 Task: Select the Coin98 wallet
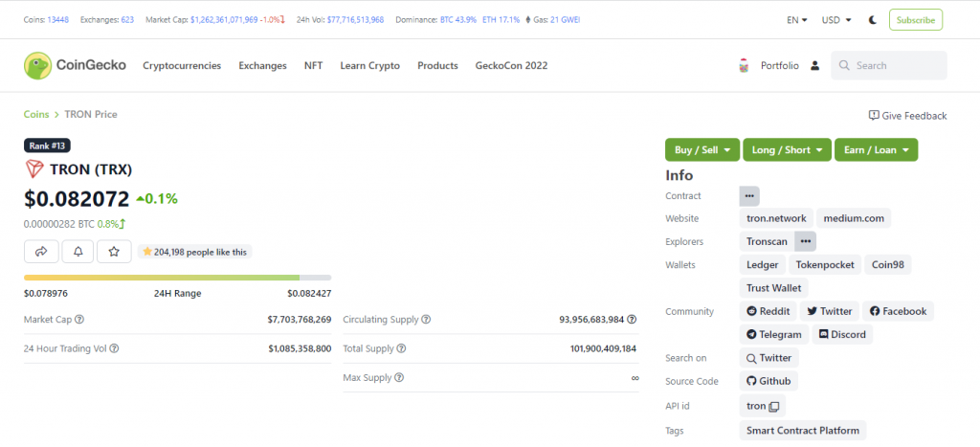(888, 265)
